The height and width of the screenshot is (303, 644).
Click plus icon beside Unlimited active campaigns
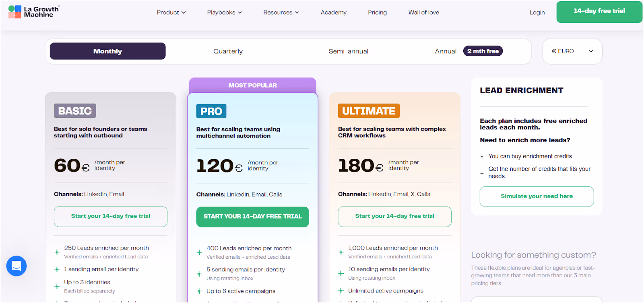[341, 291]
